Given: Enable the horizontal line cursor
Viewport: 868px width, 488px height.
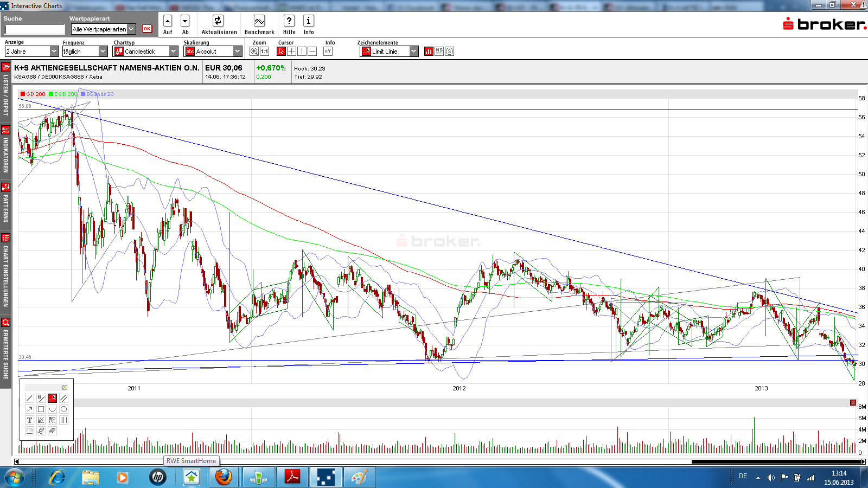Looking at the screenshot, I should tap(312, 52).
